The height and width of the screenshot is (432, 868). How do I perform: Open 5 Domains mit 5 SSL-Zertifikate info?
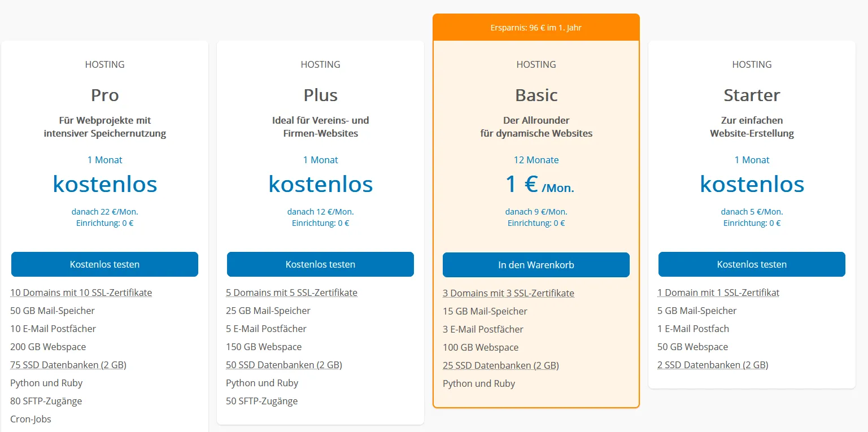pos(291,293)
